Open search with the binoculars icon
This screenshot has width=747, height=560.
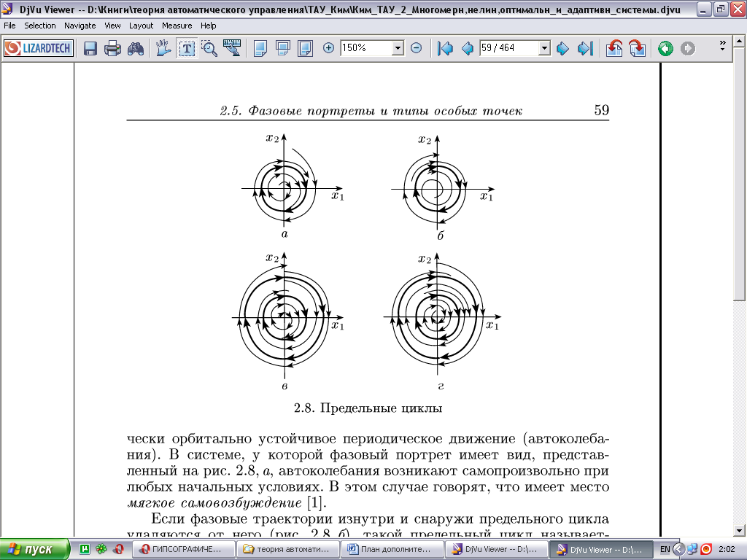[136, 48]
